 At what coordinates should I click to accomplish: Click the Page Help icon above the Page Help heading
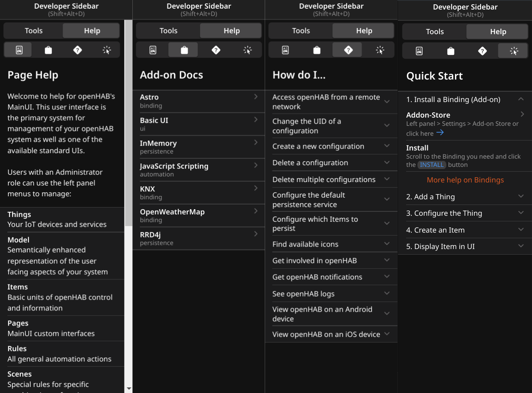(19, 50)
